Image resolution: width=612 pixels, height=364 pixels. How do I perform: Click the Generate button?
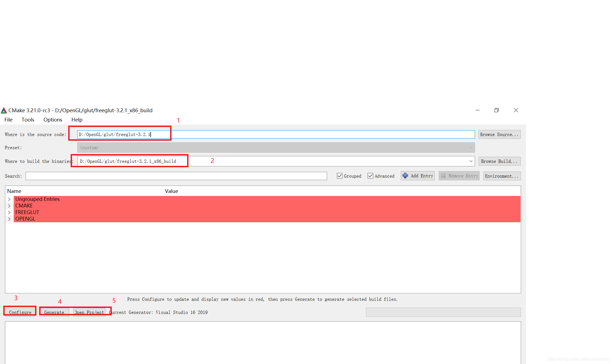pyautogui.click(x=54, y=312)
